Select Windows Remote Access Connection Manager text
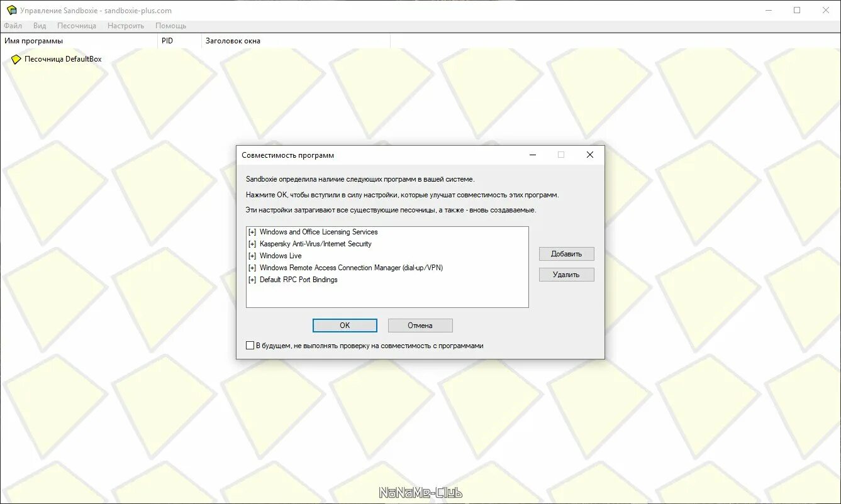 pos(351,268)
